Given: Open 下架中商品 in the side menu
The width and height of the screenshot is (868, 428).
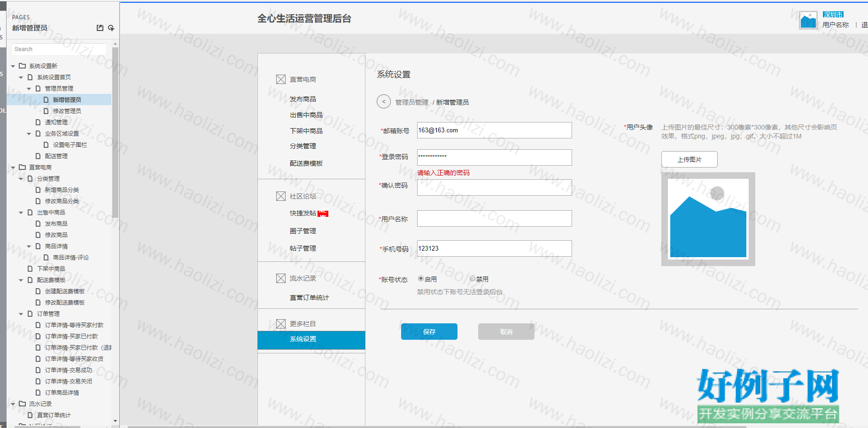Looking at the screenshot, I should (306, 131).
